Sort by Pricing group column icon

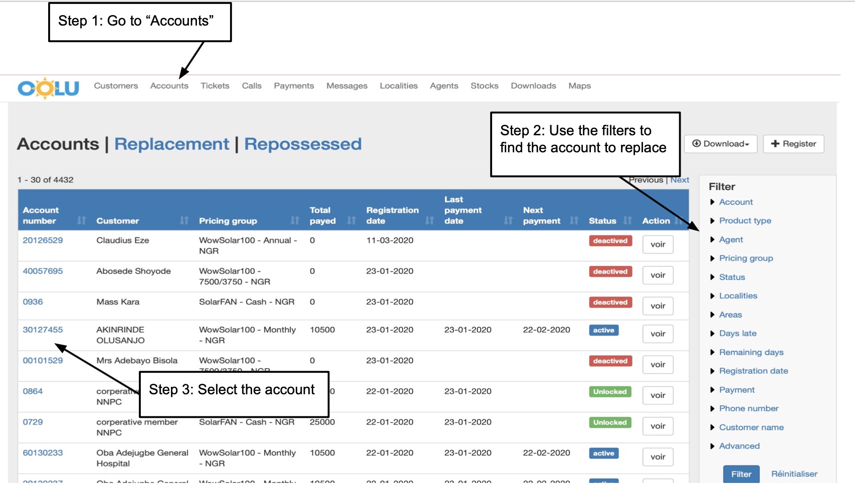(295, 220)
